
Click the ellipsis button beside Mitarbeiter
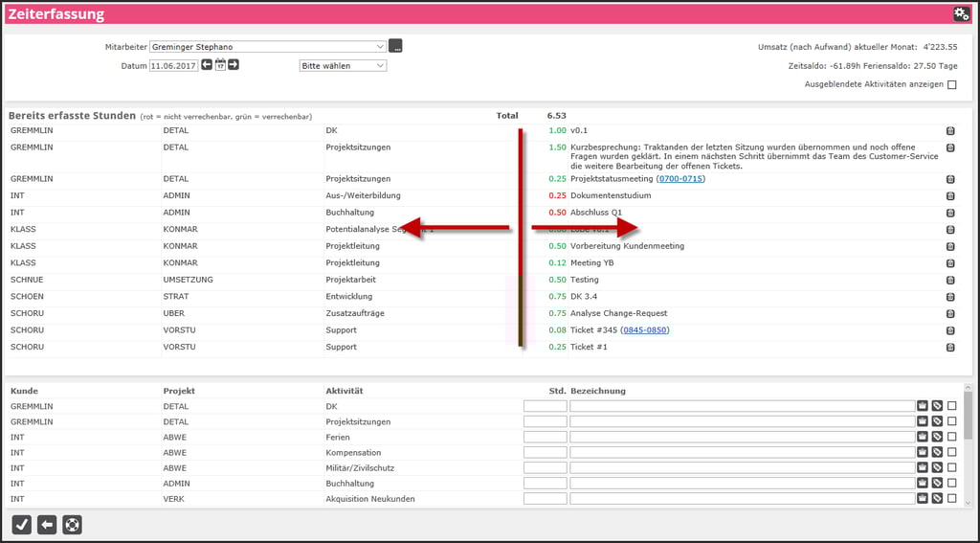[x=396, y=46]
